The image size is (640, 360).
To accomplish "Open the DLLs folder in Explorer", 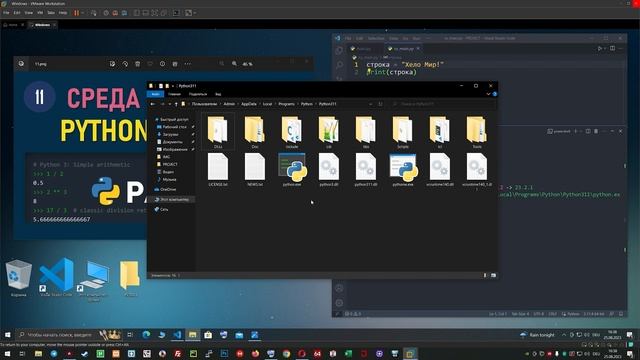I will [218, 132].
